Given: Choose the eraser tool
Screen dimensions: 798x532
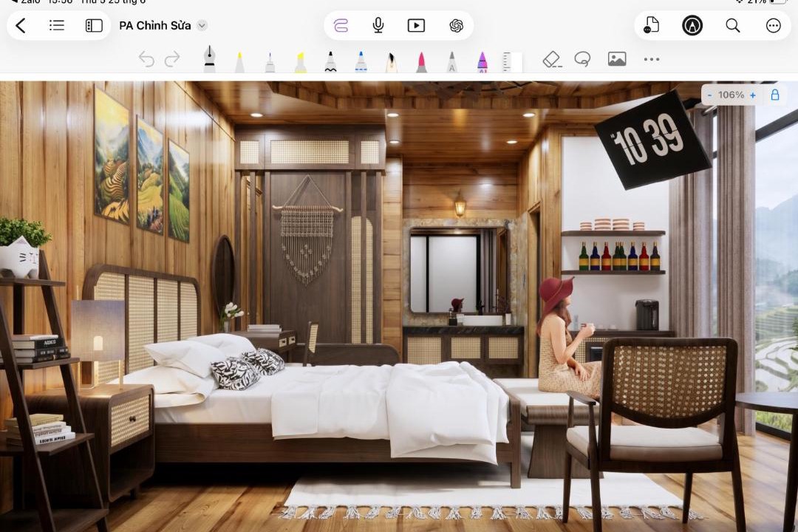Looking at the screenshot, I should tap(552, 59).
